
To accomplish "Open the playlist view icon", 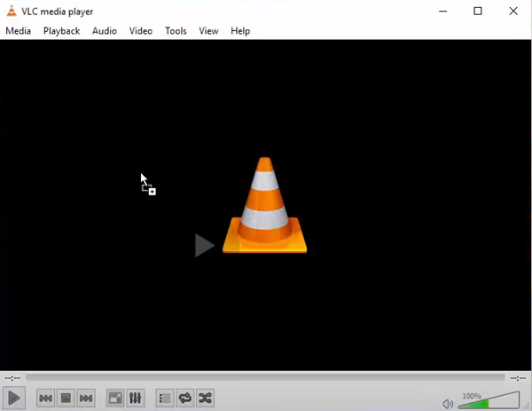I will point(165,398).
